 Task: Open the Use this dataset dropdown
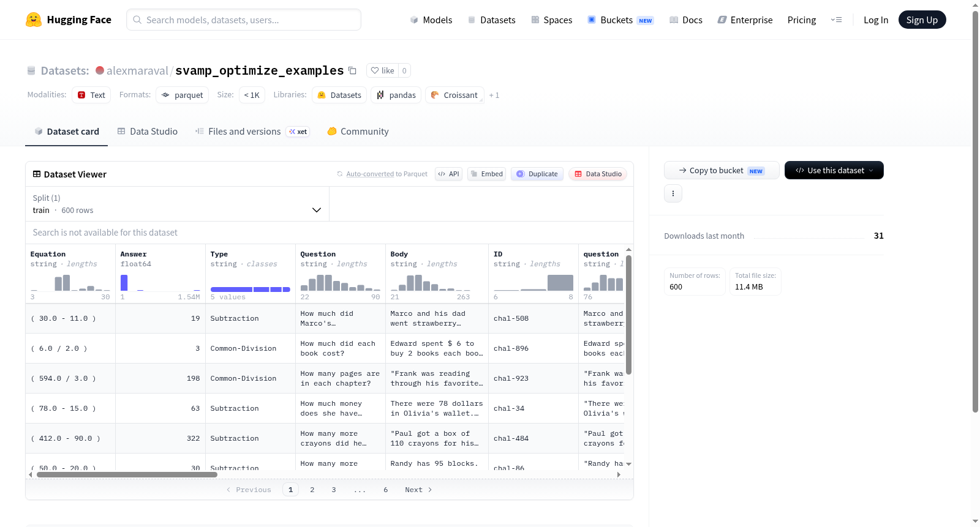pyautogui.click(x=834, y=170)
